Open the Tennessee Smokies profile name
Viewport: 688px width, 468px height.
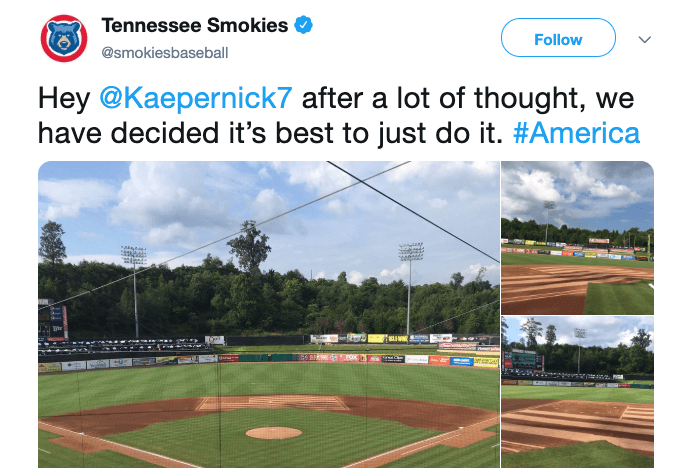(x=194, y=25)
